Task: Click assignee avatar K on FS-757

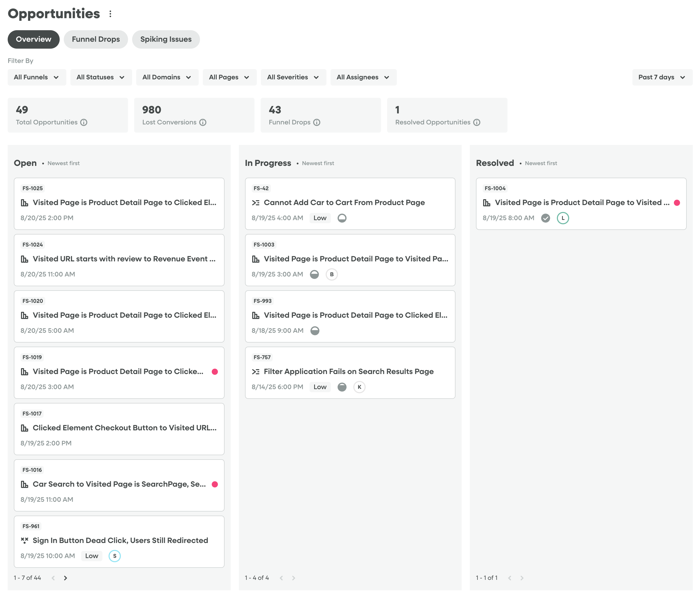Action: [359, 387]
